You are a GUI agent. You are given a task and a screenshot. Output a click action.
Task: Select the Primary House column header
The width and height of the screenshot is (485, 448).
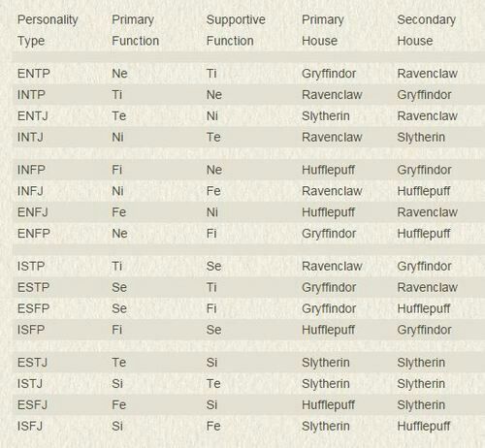coord(322,30)
